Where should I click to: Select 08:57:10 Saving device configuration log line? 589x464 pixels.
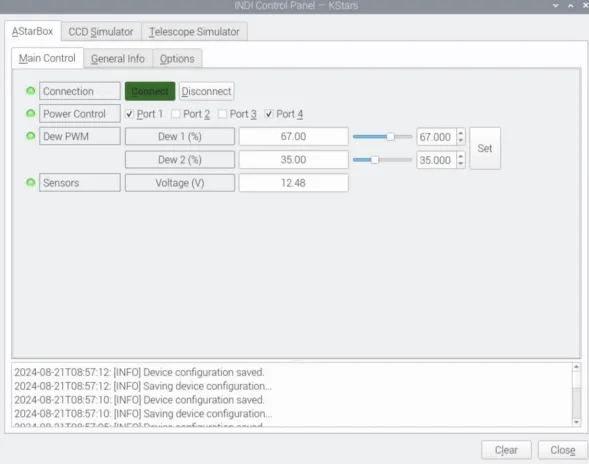143,414
